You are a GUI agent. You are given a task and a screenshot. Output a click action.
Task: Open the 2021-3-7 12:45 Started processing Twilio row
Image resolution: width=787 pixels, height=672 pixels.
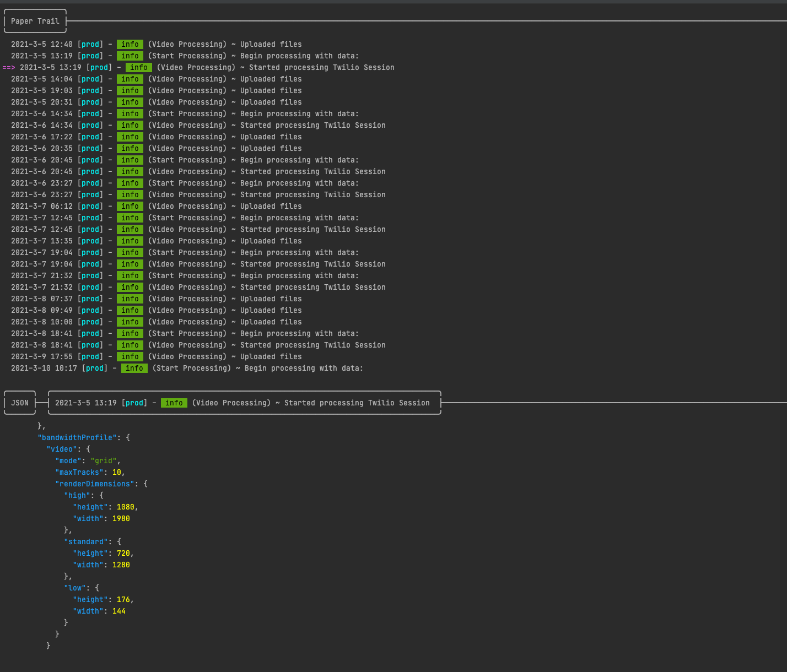coord(198,229)
